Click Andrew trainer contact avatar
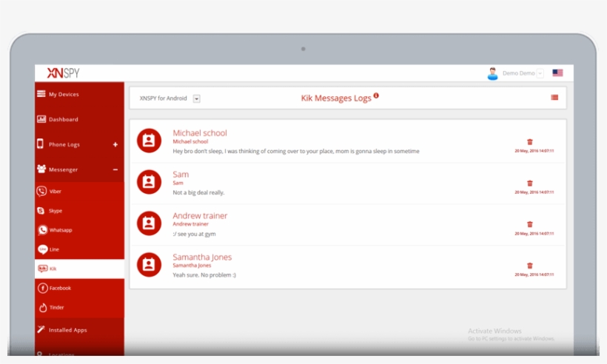 pos(149,223)
